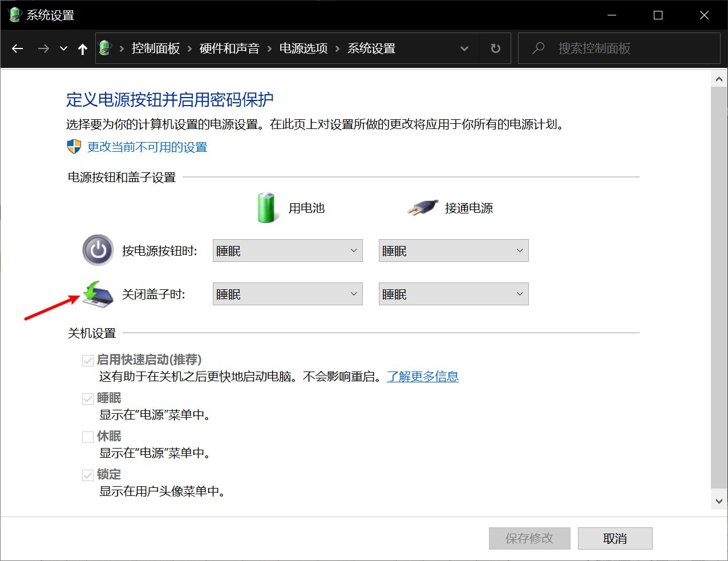Image resolution: width=728 pixels, height=561 pixels.
Task: Click the shield icon beside 更改当前不可用的设置
Action: pos(74,147)
